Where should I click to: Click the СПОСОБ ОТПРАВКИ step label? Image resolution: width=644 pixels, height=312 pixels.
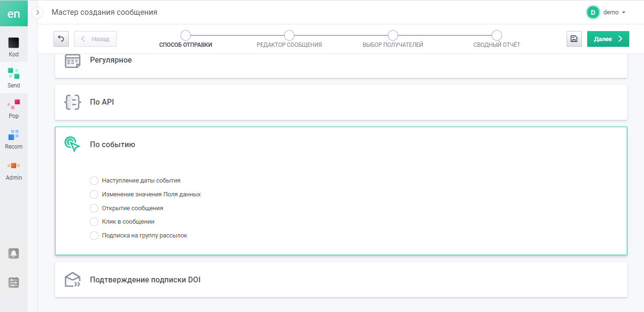coord(186,45)
